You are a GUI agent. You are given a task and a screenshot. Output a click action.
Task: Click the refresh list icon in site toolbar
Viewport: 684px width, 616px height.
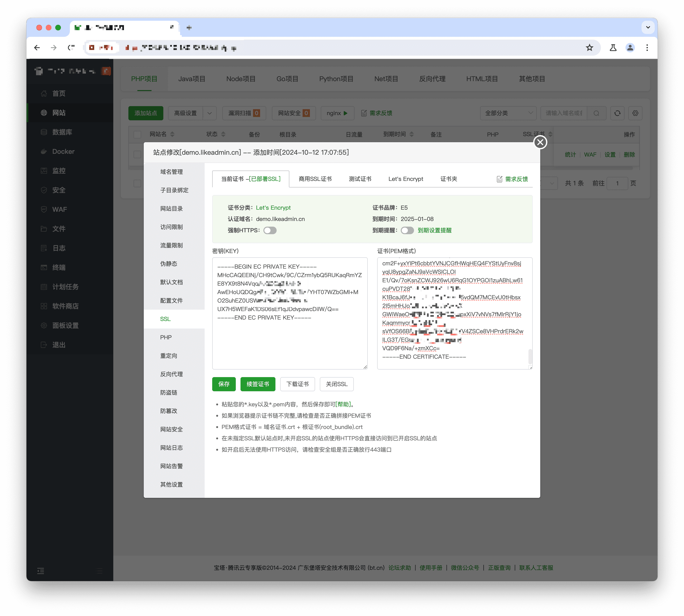(617, 113)
